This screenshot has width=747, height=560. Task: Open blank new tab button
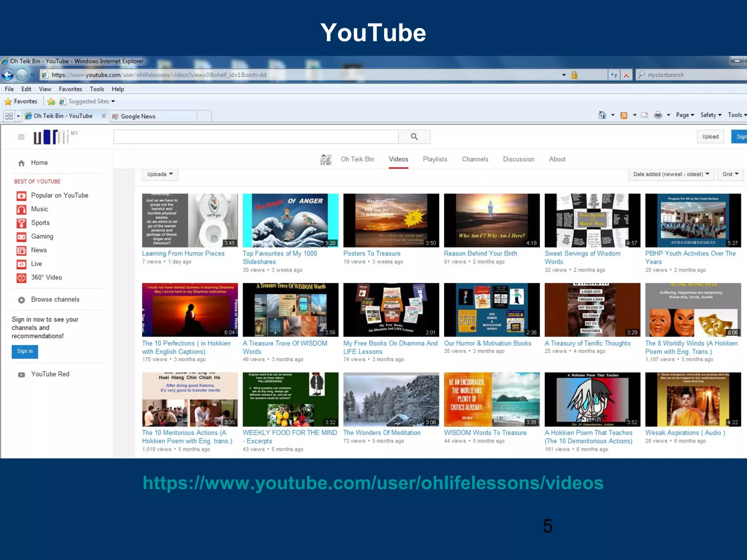[204, 116]
